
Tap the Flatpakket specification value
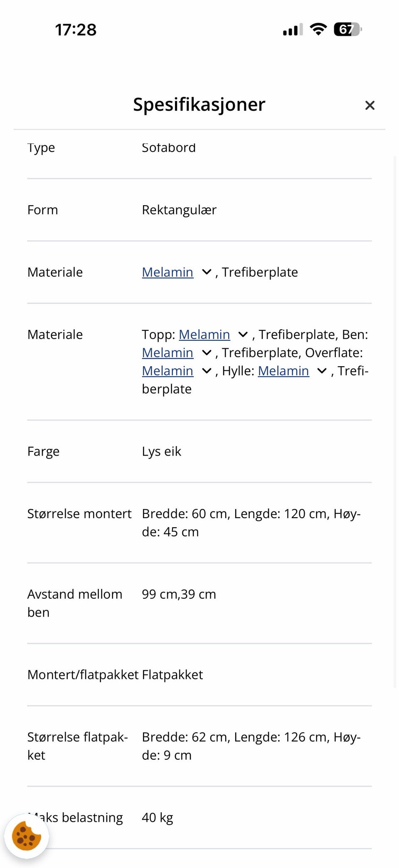click(x=172, y=675)
